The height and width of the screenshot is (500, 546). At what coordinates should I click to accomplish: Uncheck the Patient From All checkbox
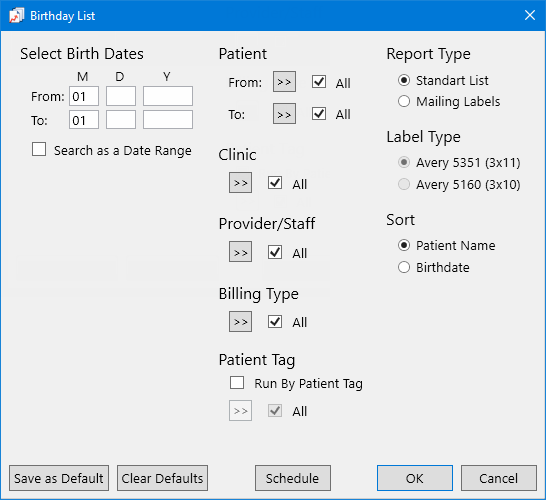point(319,82)
